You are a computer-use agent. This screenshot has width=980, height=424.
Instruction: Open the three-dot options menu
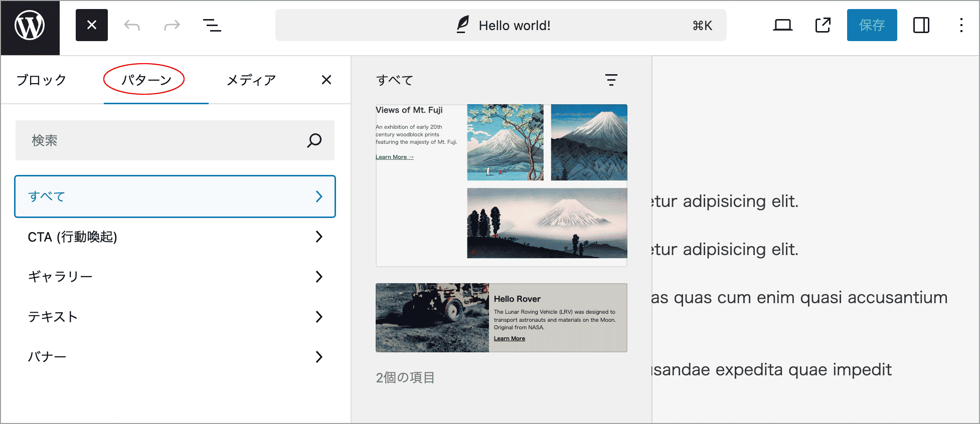tap(961, 25)
